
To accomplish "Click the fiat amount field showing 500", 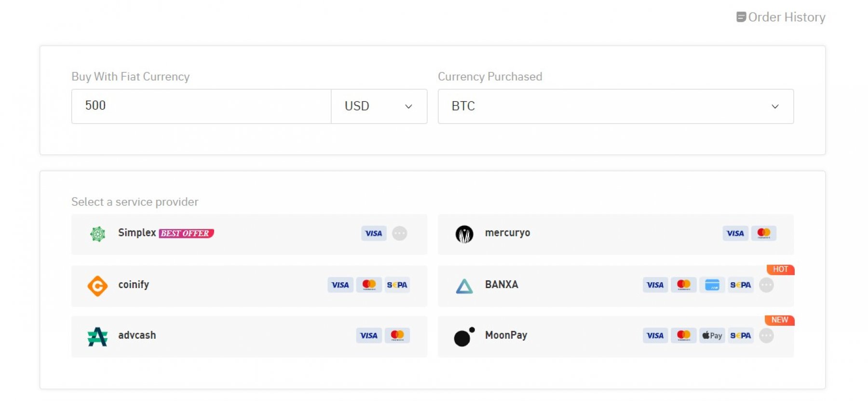I will click(201, 106).
